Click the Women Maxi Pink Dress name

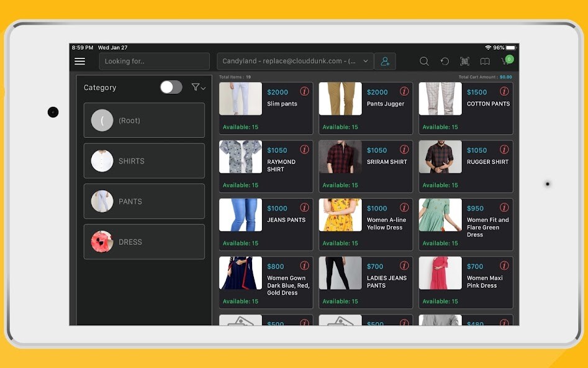pos(485,282)
